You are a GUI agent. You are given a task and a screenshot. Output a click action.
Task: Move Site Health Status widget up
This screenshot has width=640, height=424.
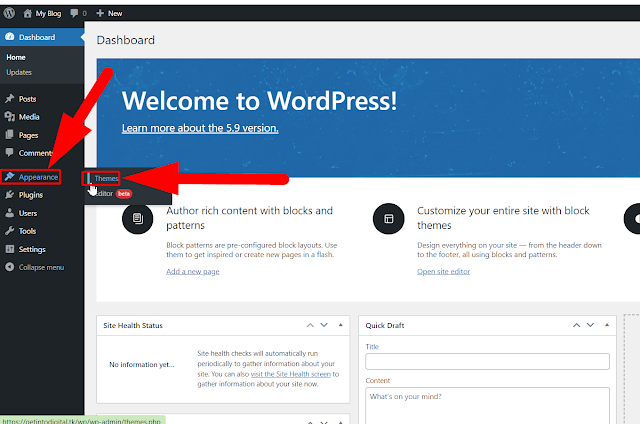[x=310, y=325]
